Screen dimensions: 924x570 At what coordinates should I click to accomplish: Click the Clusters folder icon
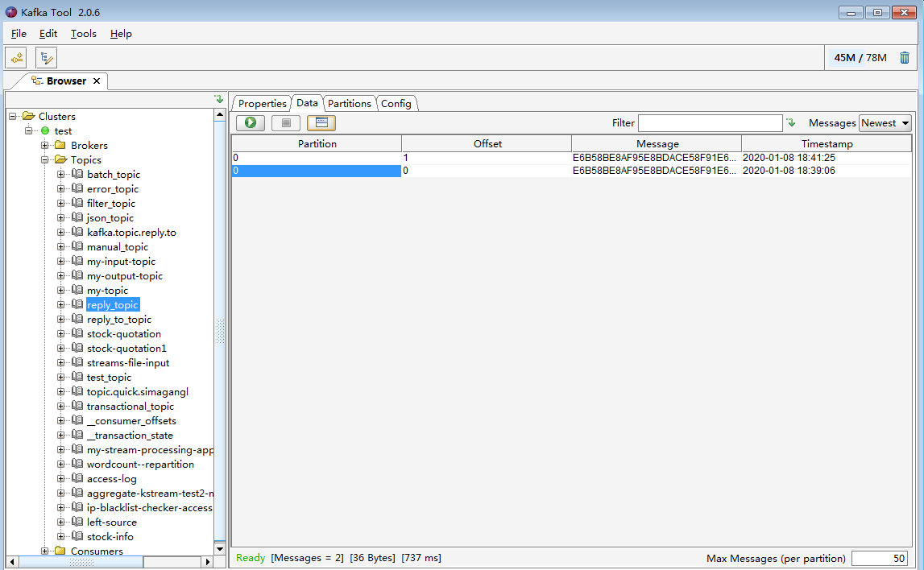click(x=28, y=116)
